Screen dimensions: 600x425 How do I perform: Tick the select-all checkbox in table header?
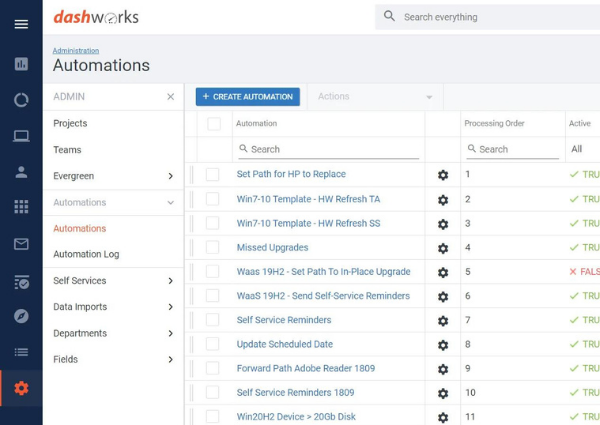214,124
